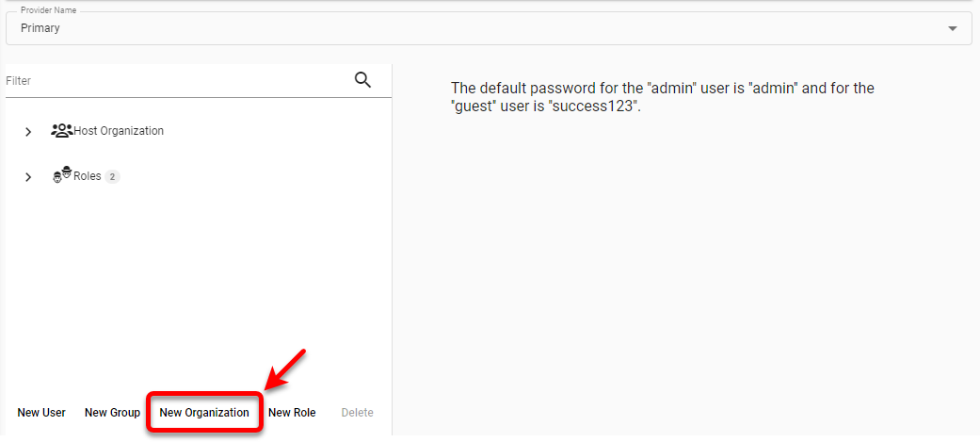Click the Roles masked-figures icon
Image resolution: width=980 pixels, height=442 pixels.
(x=62, y=176)
